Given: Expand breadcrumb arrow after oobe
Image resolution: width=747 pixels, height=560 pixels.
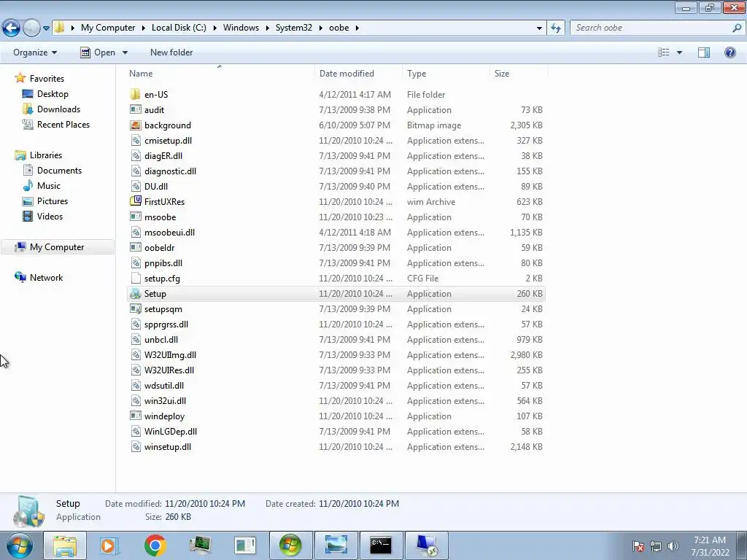Looking at the screenshot, I should click(x=357, y=28).
